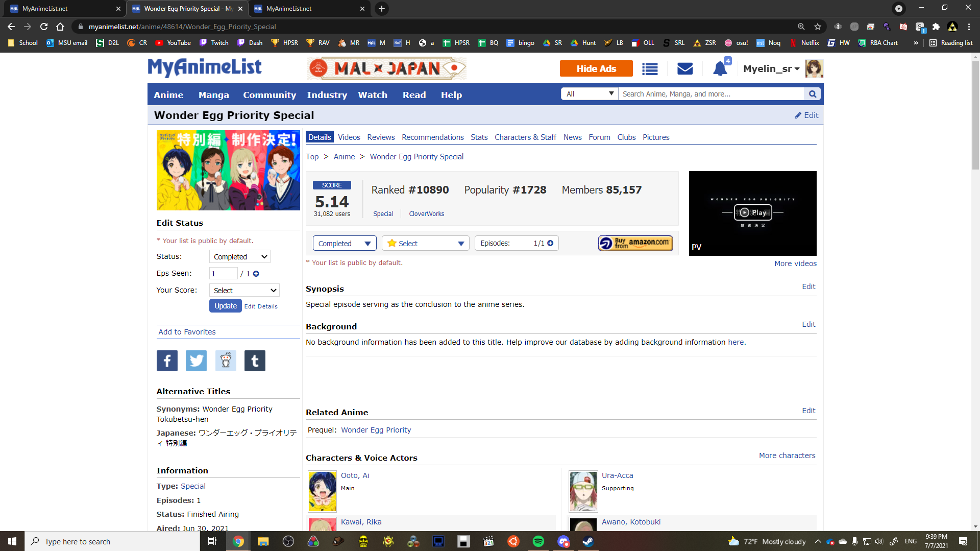Screen dimensions: 980x551
Task: Open the Industry menu
Action: 327,95
